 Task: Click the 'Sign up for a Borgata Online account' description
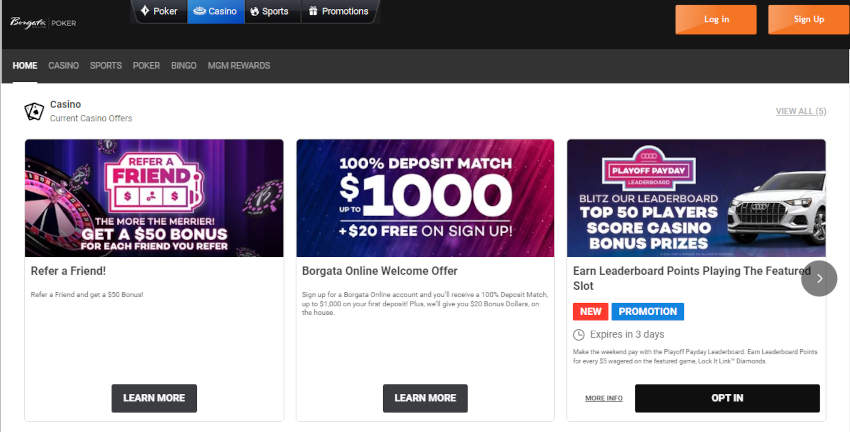click(x=425, y=304)
